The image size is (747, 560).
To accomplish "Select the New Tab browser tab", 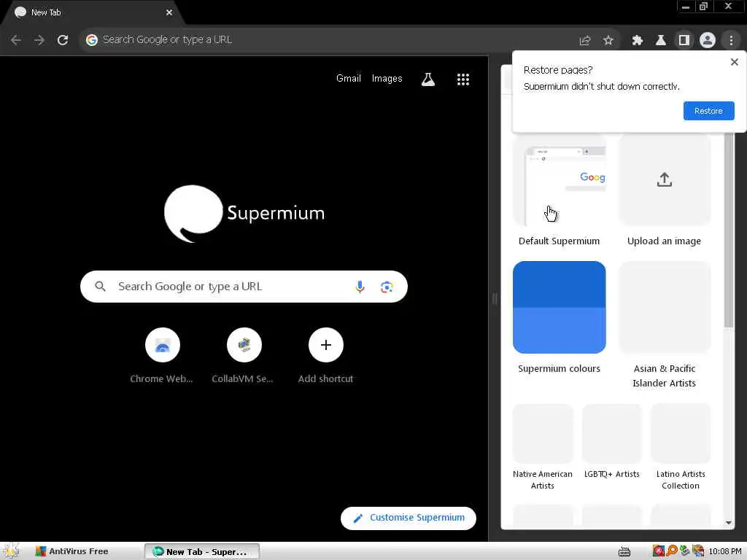I will tap(93, 13).
